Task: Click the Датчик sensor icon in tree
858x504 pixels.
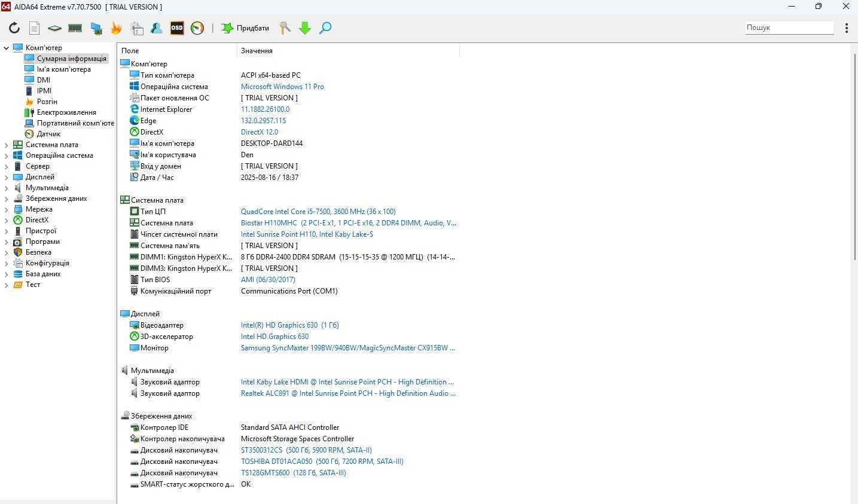Action: (29, 134)
